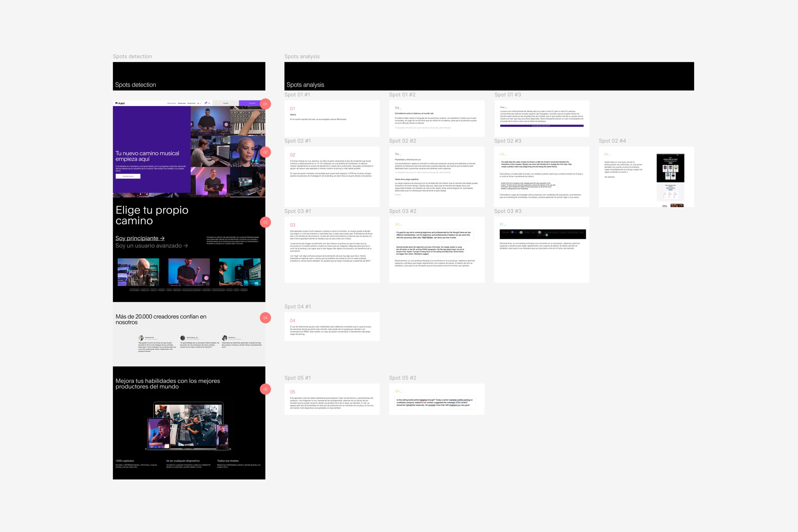
Task: Select the Spot 02 #1 frame label
Action: 297,141
